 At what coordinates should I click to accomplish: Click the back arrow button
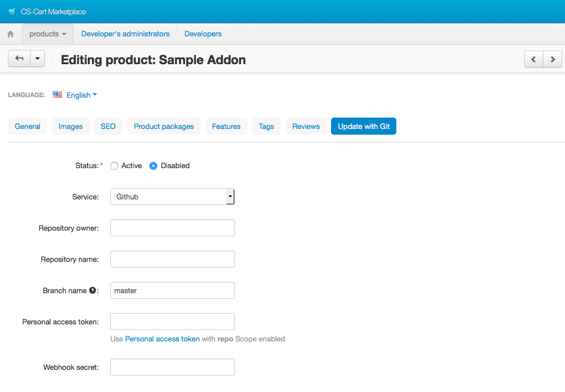[x=19, y=59]
